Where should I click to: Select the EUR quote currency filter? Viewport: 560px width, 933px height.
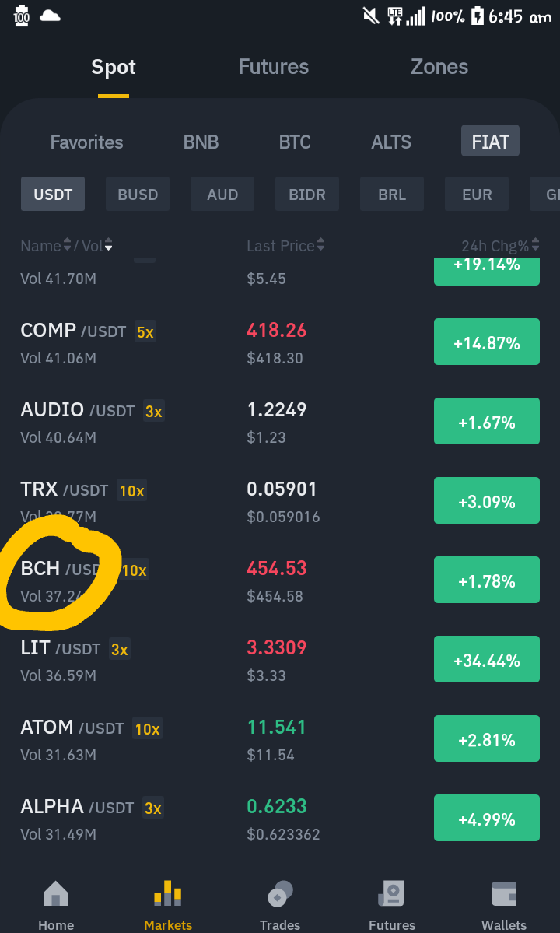(477, 194)
